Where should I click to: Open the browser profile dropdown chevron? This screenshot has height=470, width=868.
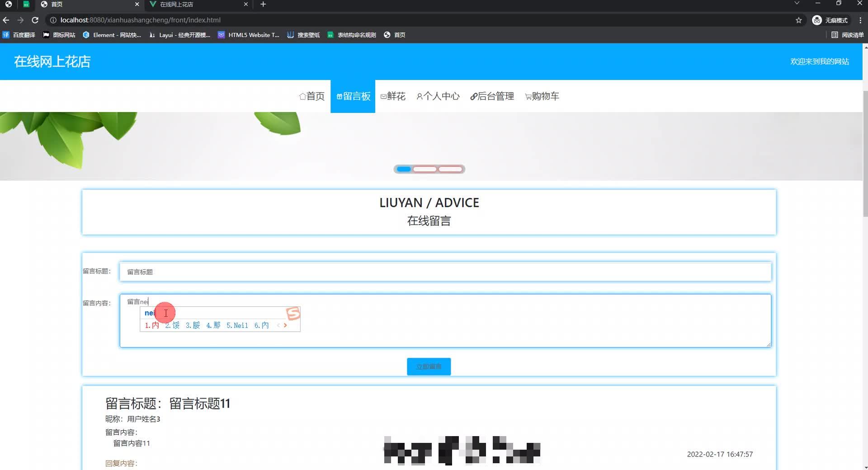pyautogui.click(x=797, y=4)
